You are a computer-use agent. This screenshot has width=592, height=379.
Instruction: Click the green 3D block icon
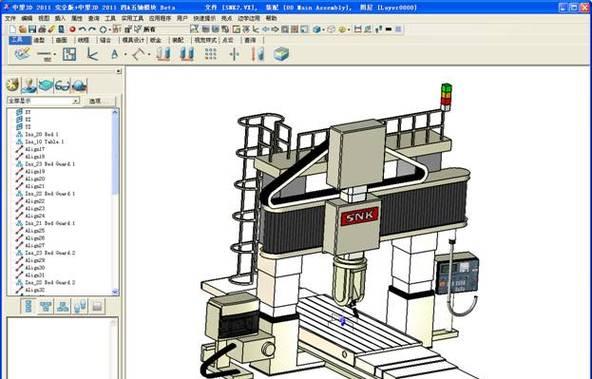tap(281, 54)
